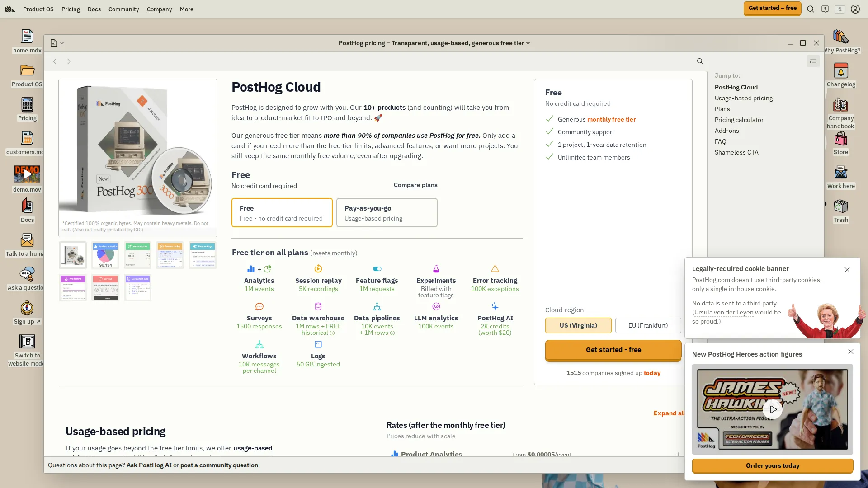This screenshot has height=488, width=868.
Task: Open the user account icon top-right
Action: 855,9
